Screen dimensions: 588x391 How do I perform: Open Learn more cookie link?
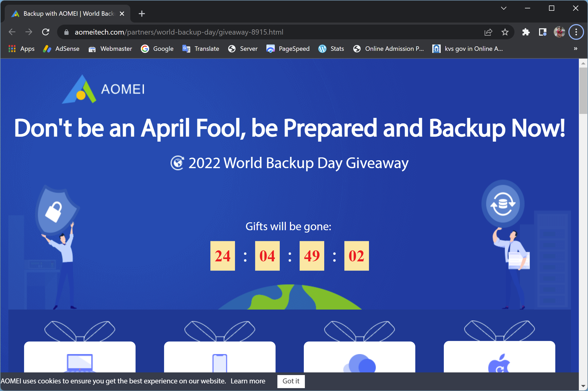248,381
